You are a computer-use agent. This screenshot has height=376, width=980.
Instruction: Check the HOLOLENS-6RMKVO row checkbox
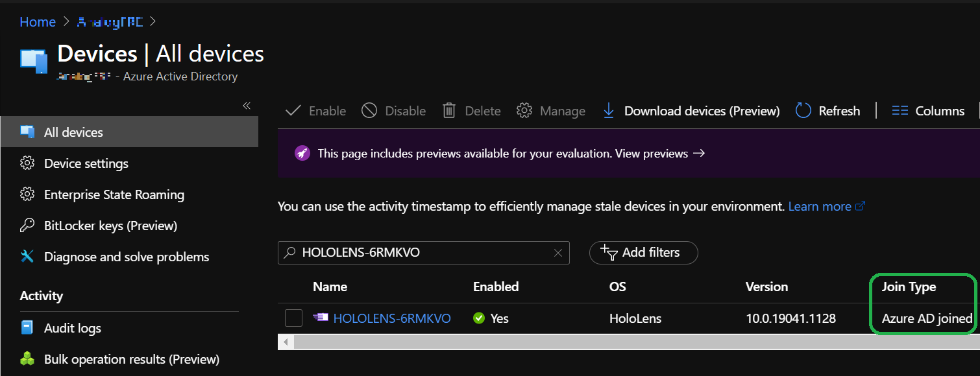[x=293, y=318]
